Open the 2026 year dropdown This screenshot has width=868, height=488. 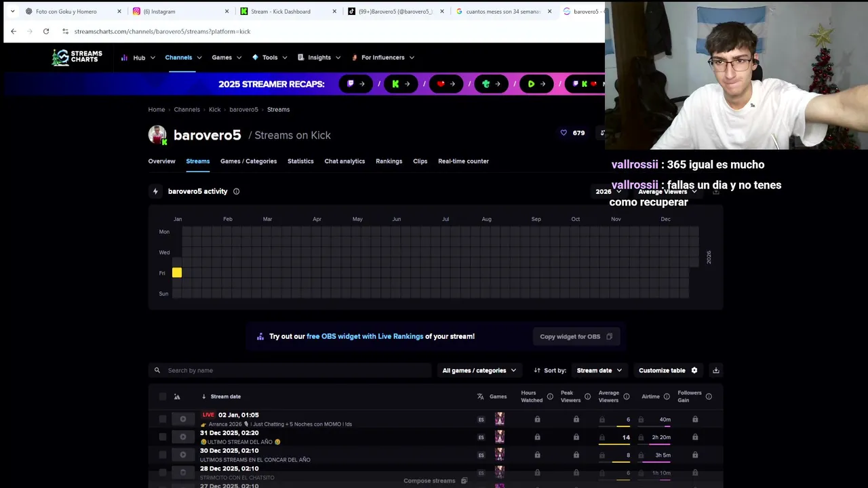point(608,192)
